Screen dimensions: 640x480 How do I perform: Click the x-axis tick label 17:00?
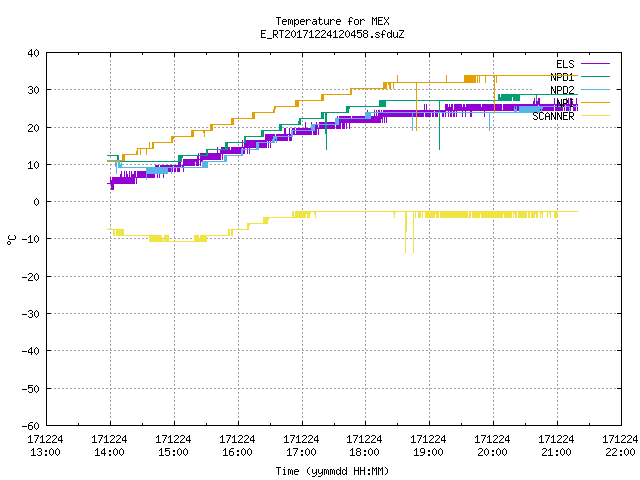click(301, 452)
